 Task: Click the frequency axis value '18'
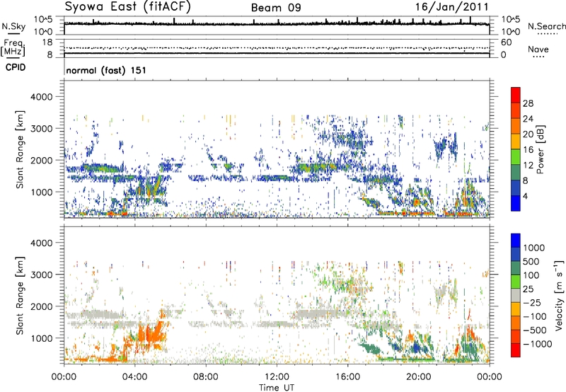pyautogui.click(x=47, y=42)
